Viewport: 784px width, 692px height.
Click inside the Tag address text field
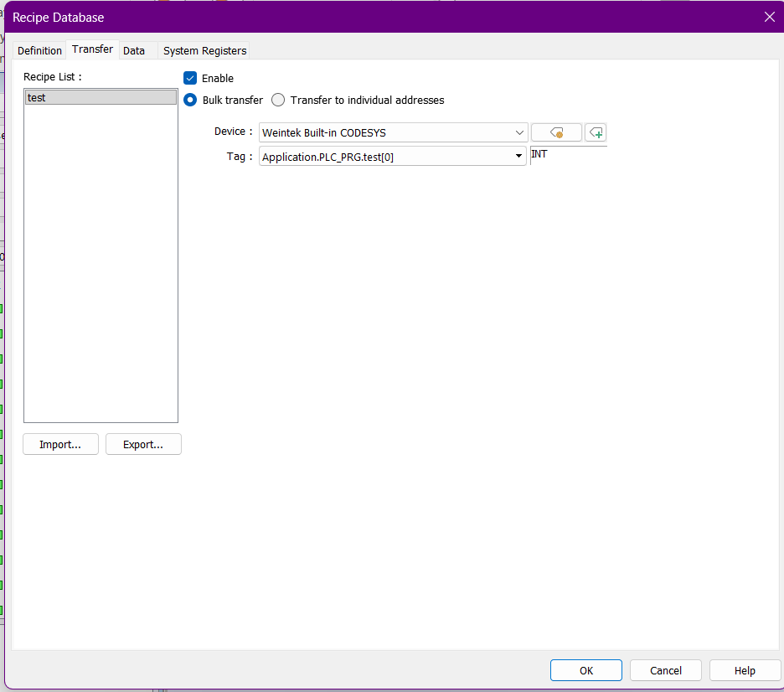click(385, 156)
